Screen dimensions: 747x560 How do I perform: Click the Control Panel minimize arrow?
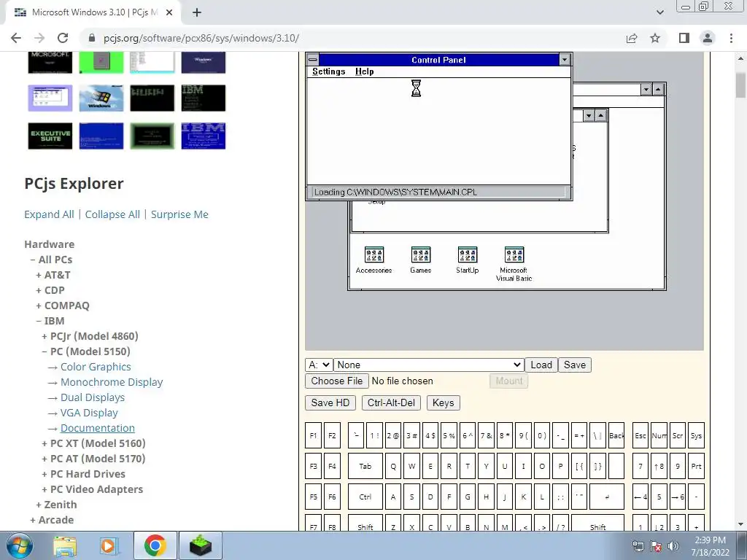(x=565, y=60)
